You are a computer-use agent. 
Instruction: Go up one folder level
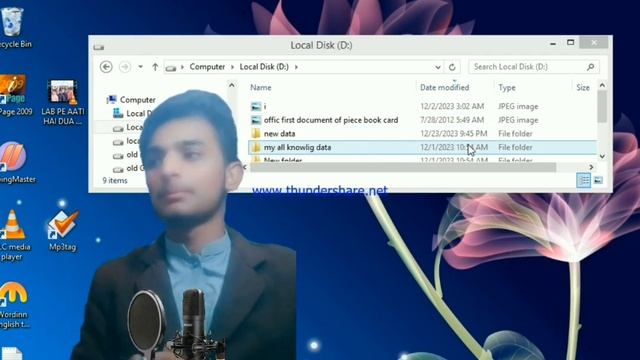155,67
